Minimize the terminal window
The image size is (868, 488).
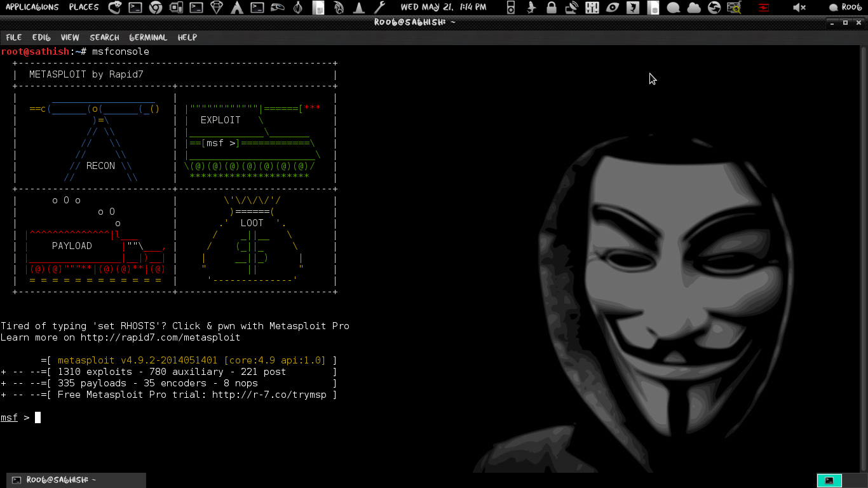click(833, 22)
